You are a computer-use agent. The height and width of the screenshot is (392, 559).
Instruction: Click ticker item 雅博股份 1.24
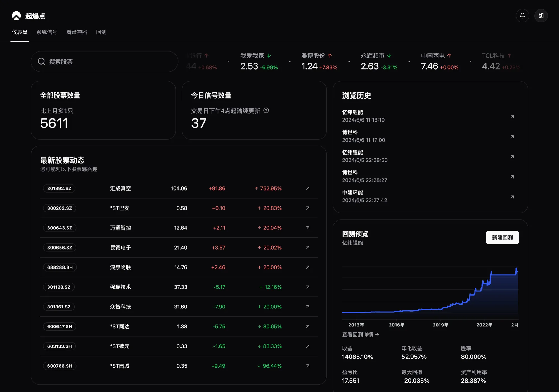[x=319, y=61]
